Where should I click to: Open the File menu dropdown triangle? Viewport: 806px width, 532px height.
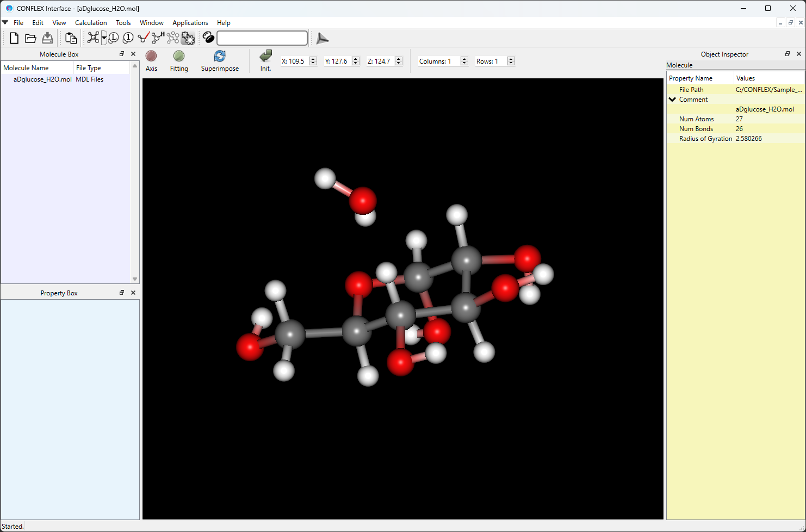point(5,22)
